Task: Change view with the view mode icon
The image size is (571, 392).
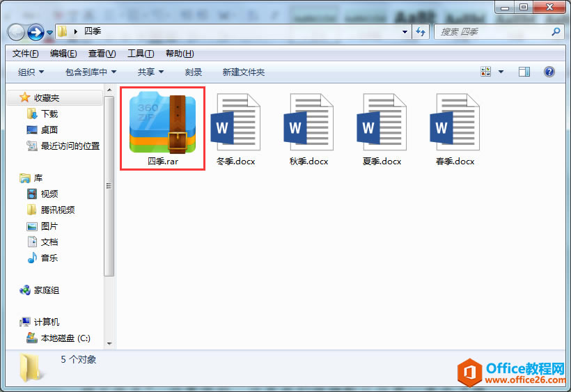Action: [x=486, y=71]
